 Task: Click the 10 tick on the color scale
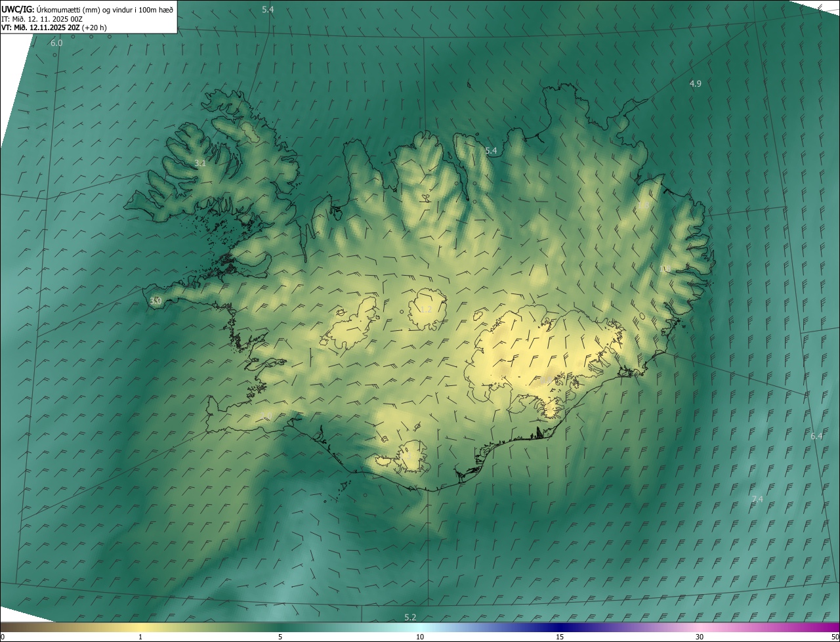pos(420,637)
